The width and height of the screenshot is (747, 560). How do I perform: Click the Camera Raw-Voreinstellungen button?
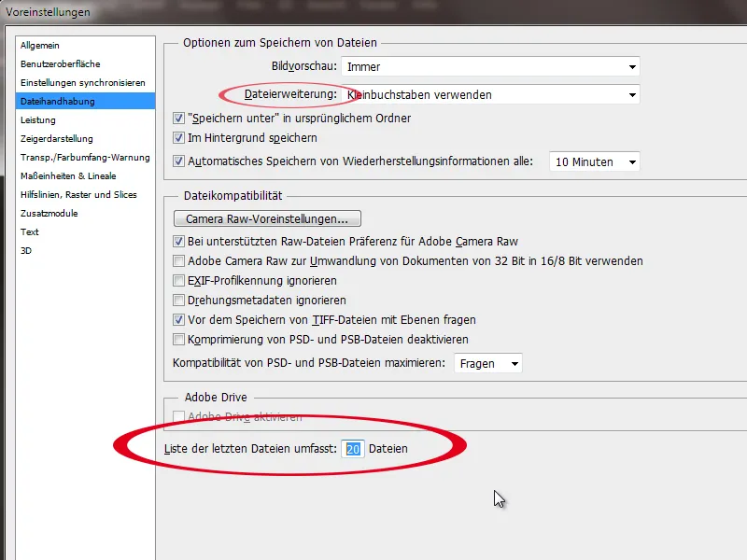[x=267, y=218]
